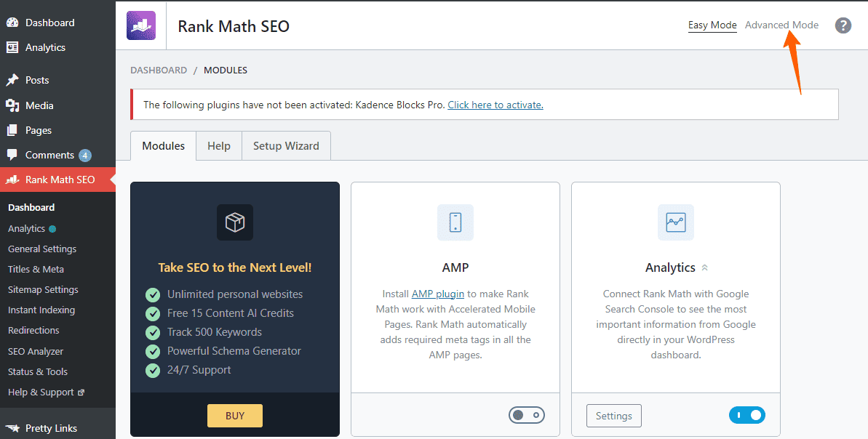The image size is (868, 439).
Task: Click the Dashboard gauge icon in sidebar
Action: coord(12,23)
